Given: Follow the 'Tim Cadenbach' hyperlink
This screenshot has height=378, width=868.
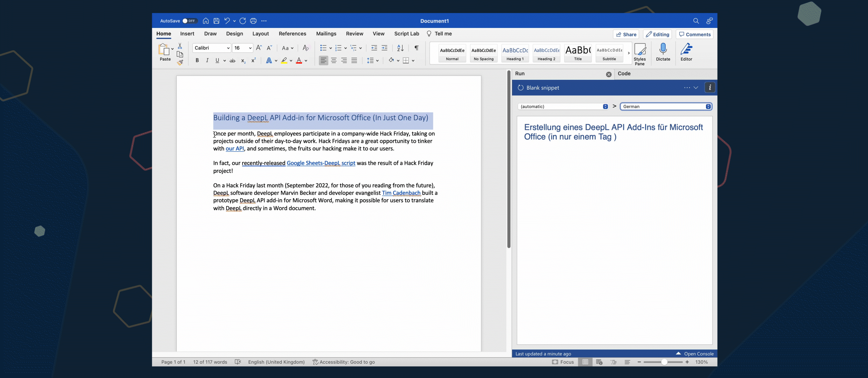Looking at the screenshot, I should click(401, 193).
